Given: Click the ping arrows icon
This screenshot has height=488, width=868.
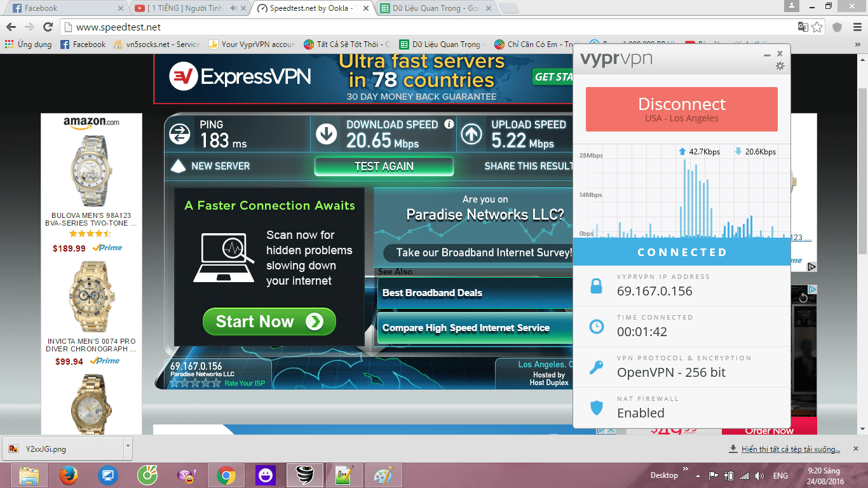Looking at the screenshot, I should (x=180, y=134).
